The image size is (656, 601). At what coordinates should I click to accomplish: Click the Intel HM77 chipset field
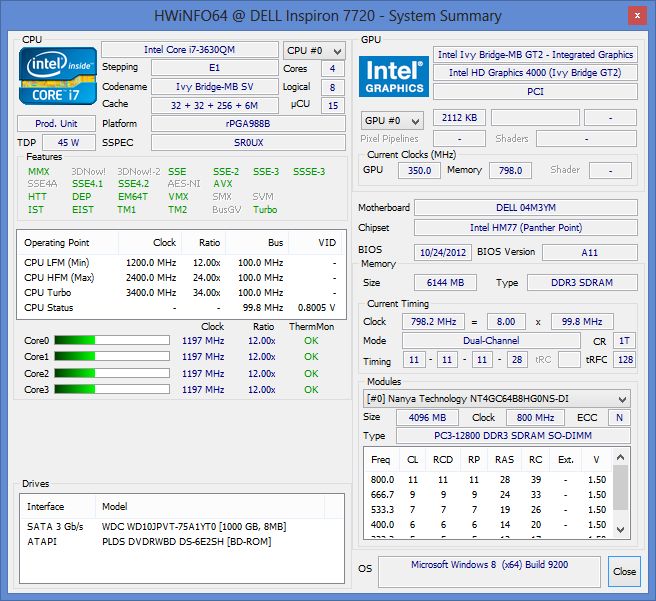tap(524, 228)
